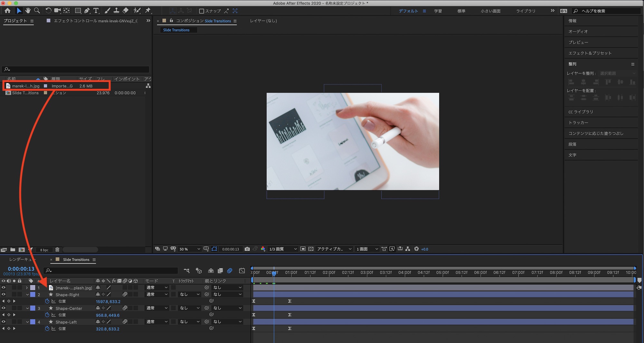Switch to the 学習 workspace

pyautogui.click(x=438, y=11)
